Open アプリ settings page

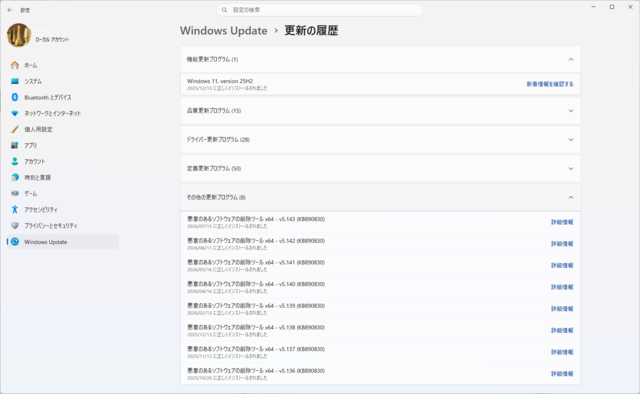pyautogui.click(x=62, y=145)
